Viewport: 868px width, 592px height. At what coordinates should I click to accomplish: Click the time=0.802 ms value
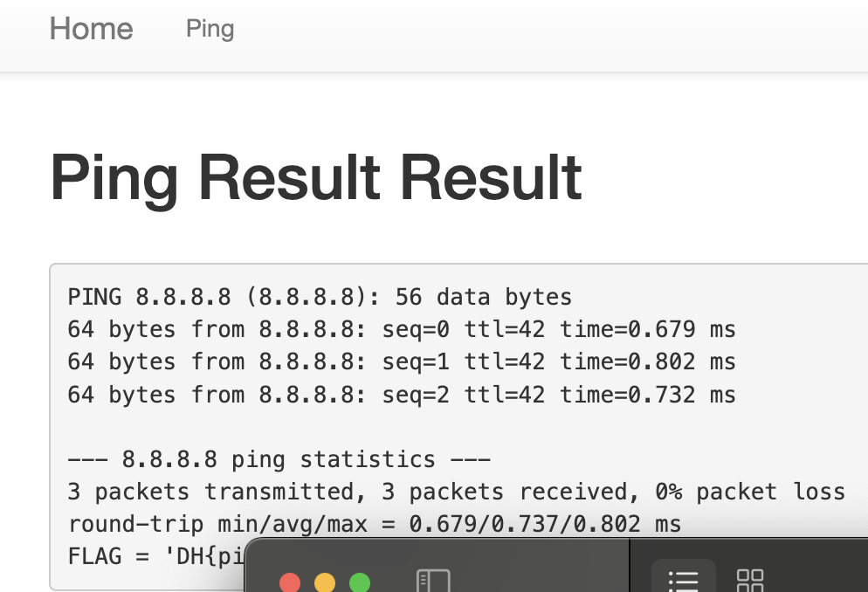(648, 361)
